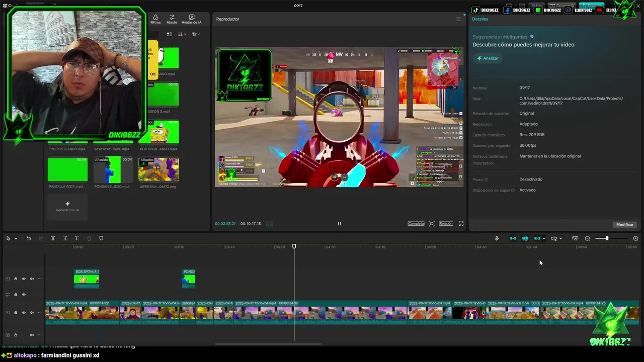Select the d895f84a png media thumbnail
The width and height of the screenshot is (644, 362).
[x=158, y=169]
